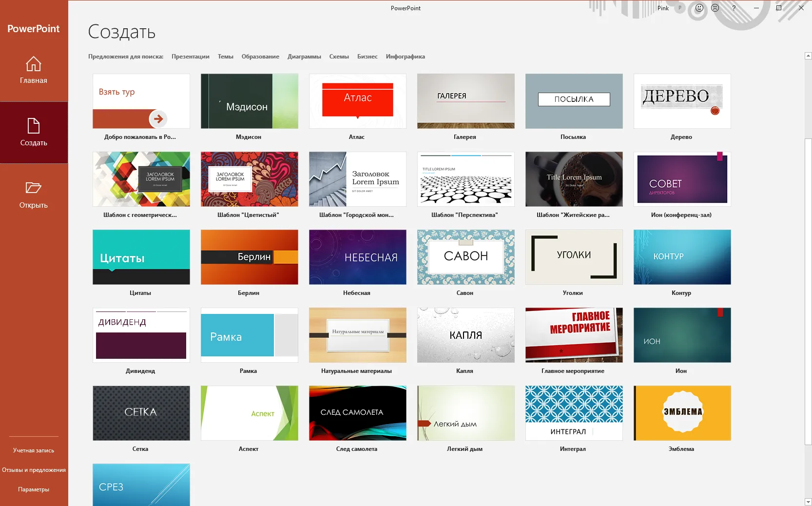
Task: Search suggestion Бизнес
Action: coord(367,57)
